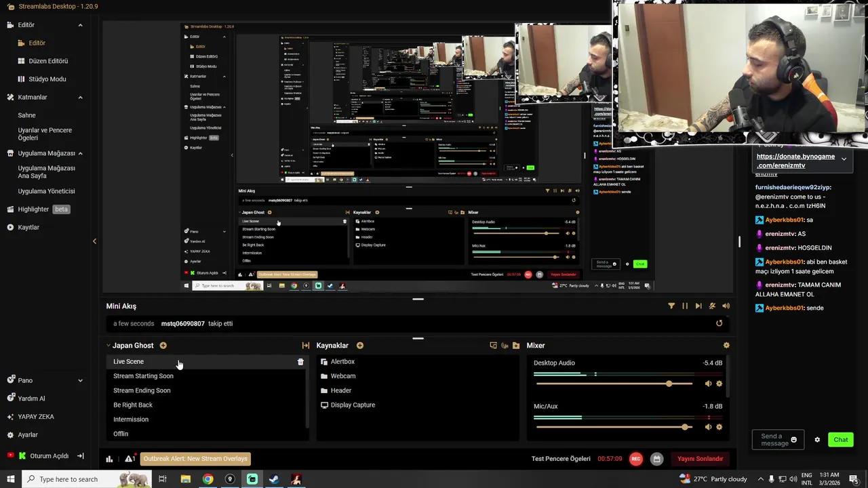Open performance stats bar chart icon
Viewport: 868px width, 488px height.
(109, 459)
